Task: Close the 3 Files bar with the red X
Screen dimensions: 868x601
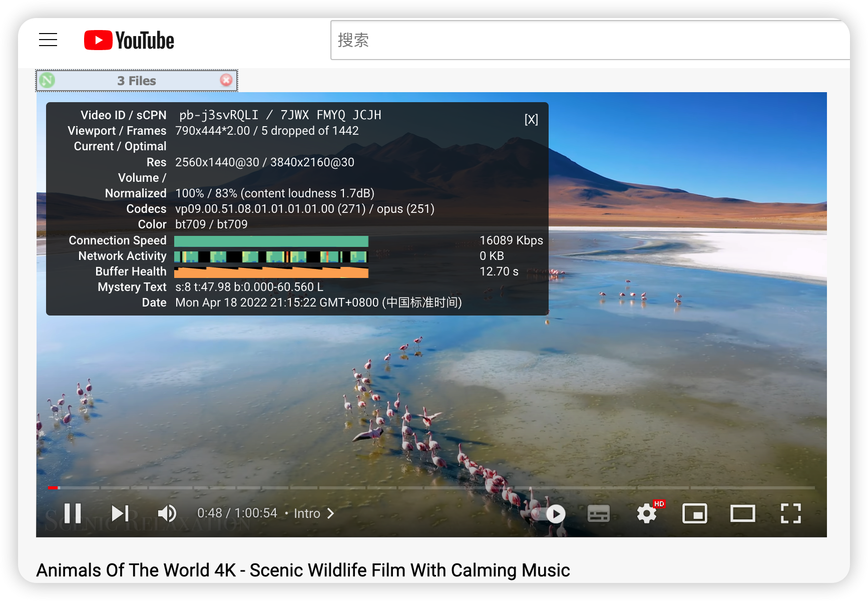Action: 226,80
